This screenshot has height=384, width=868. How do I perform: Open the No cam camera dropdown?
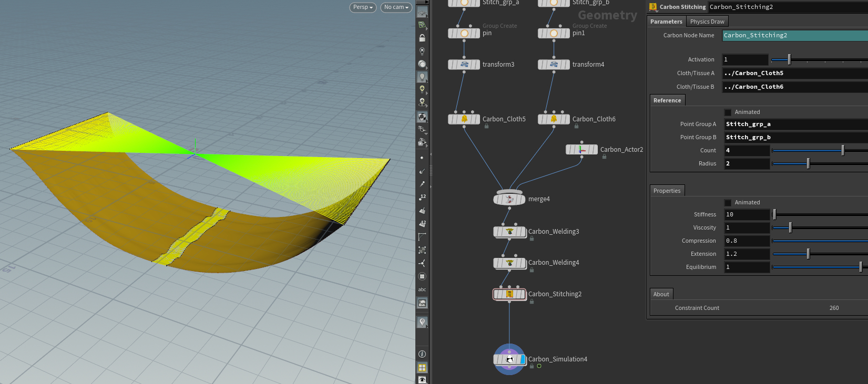pyautogui.click(x=396, y=7)
